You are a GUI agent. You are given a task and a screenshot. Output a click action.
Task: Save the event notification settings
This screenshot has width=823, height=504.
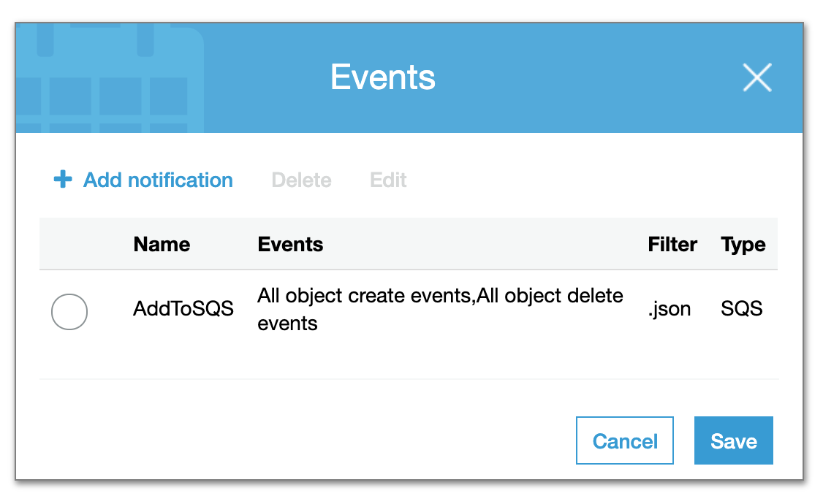(733, 440)
